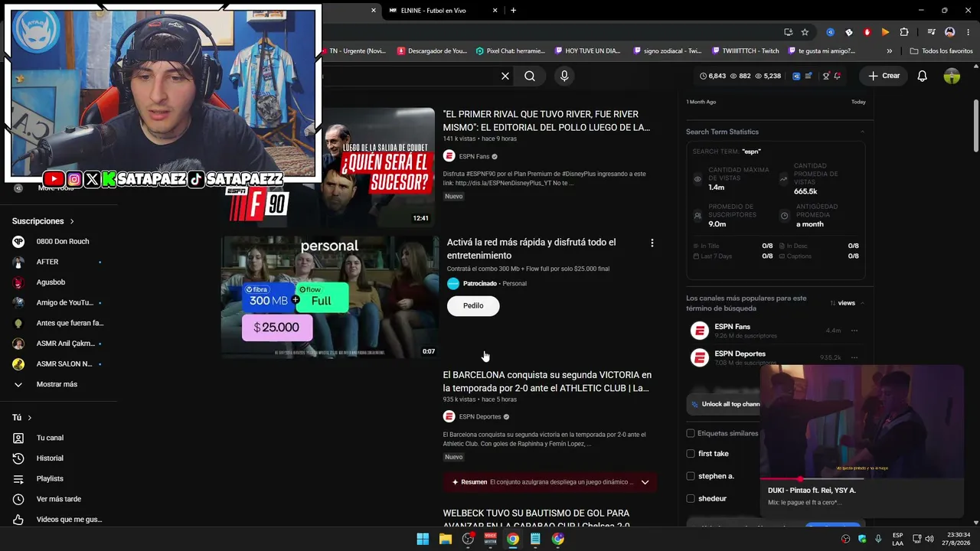Screen dimensions: 980x551
Task: Open the DUKI - Pintao miniplayer video
Action: 861,421
